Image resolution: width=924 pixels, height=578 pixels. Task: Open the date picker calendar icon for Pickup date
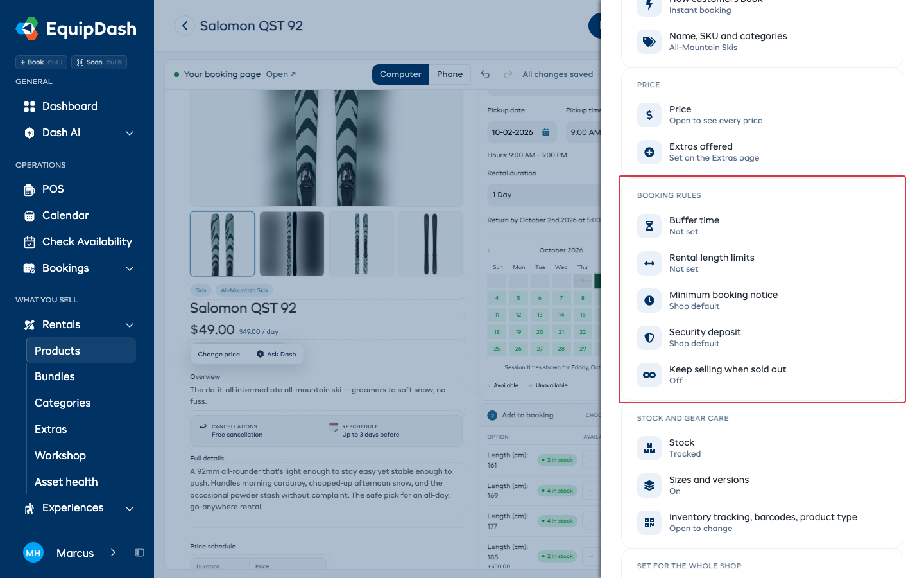(546, 132)
